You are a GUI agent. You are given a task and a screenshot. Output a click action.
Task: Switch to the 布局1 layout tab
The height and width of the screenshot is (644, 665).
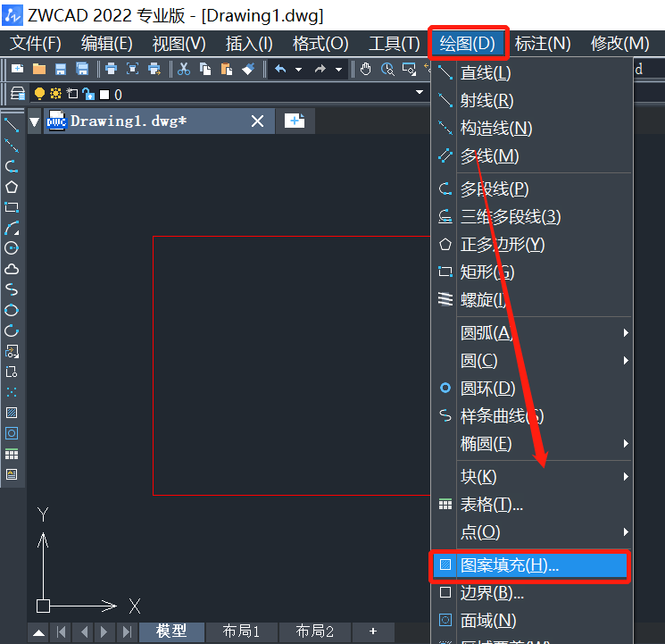pyautogui.click(x=241, y=631)
